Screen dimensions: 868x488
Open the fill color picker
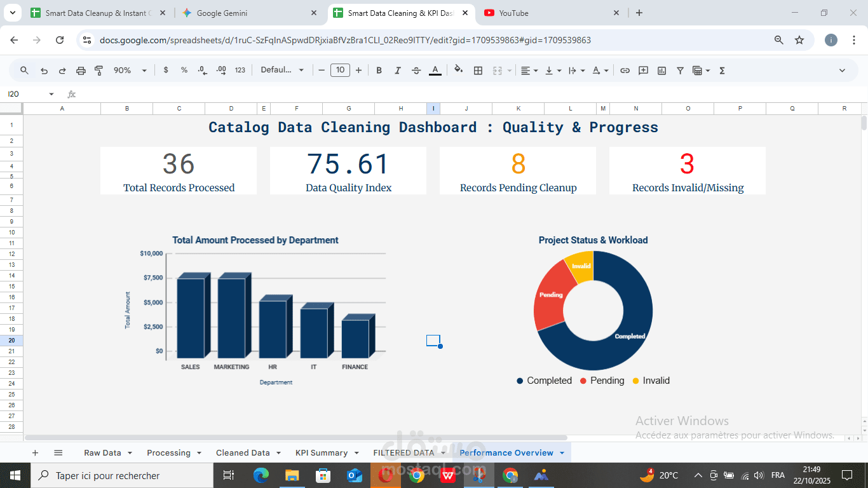point(459,71)
